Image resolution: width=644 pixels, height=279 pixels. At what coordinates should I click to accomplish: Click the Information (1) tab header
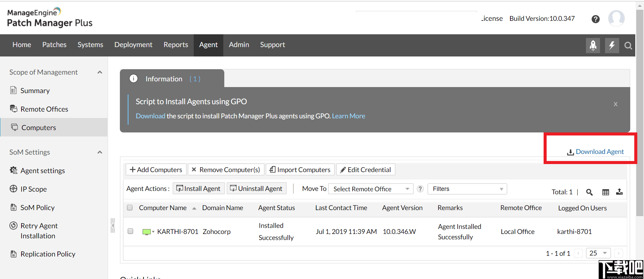pos(172,79)
